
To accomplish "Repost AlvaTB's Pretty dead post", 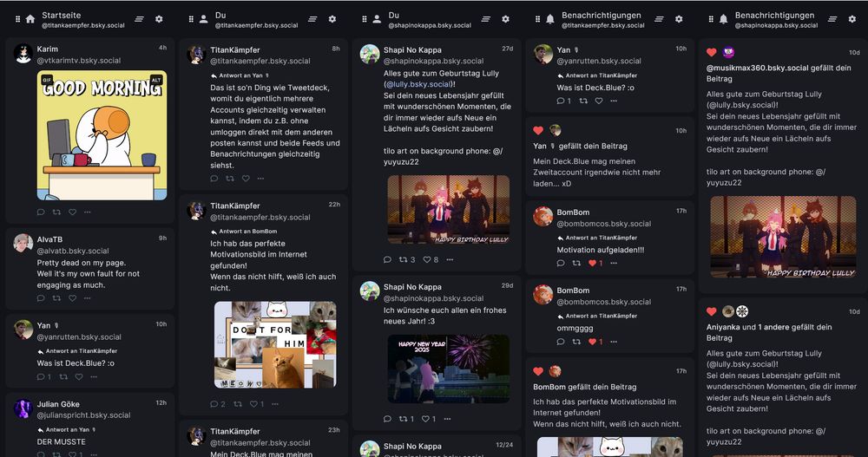I will point(56,298).
